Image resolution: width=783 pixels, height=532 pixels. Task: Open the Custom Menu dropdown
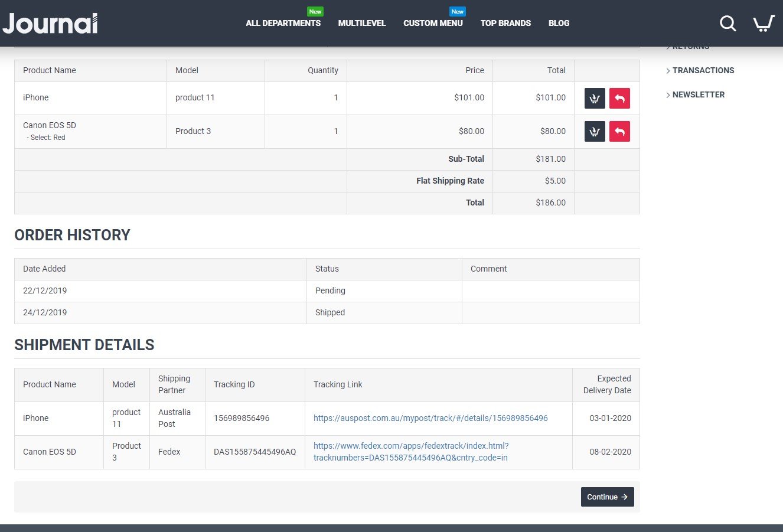[x=433, y=23]
